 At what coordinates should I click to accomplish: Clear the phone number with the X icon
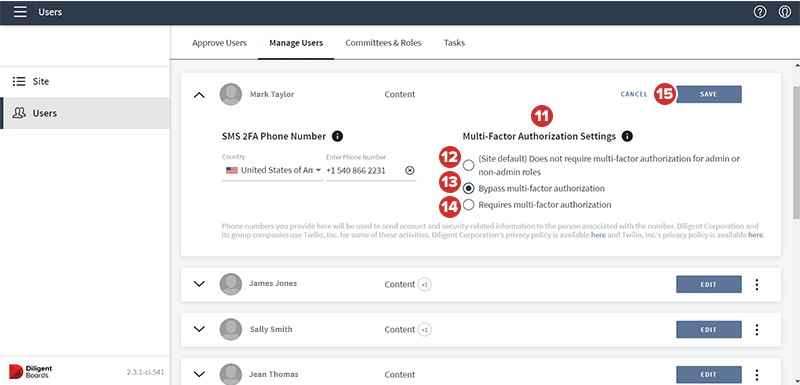(410, 170)
